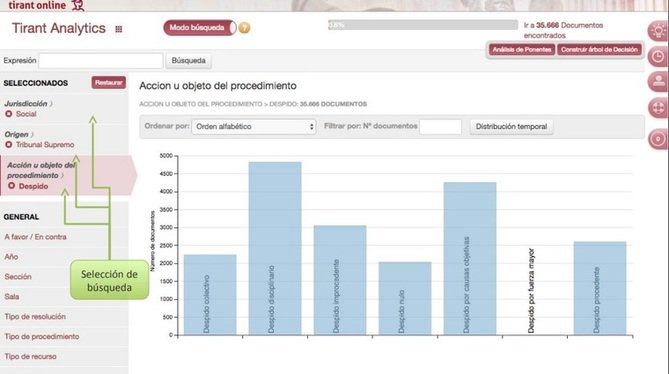The image size is (669, 374).
Task: Click the yellow help question mark icon
Action: (x=244, y=28)
